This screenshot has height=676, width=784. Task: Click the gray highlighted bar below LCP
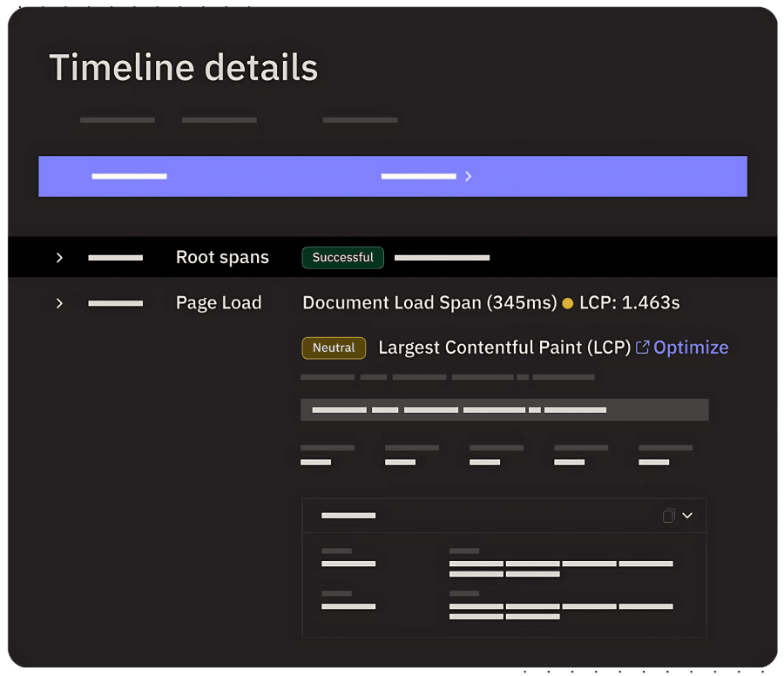coord(504,409)
